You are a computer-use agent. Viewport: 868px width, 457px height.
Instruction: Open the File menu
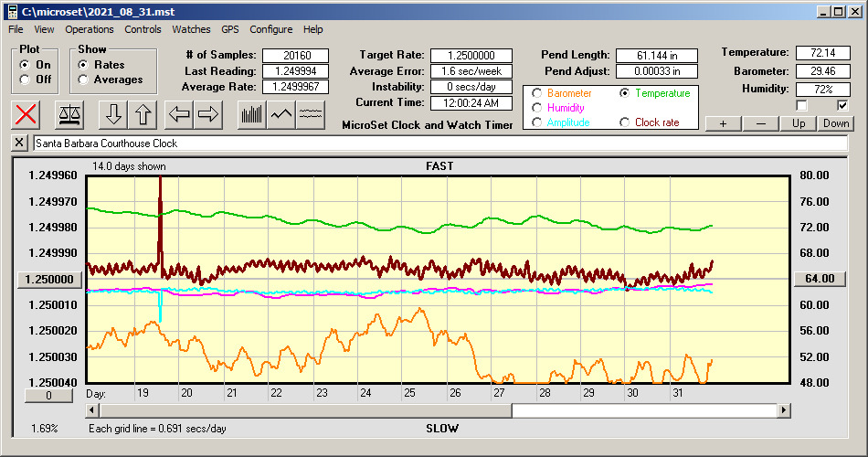pos(16,29)
